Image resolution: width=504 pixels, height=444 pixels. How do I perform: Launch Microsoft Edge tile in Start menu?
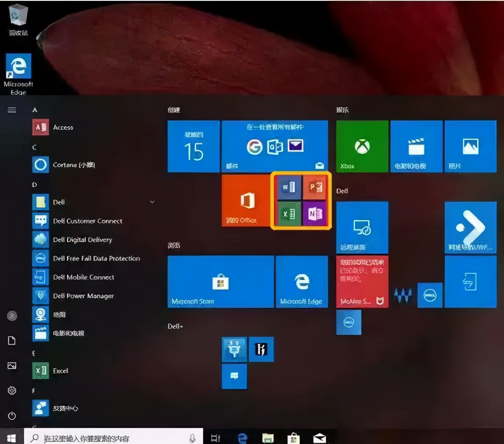tap(302, 282)
